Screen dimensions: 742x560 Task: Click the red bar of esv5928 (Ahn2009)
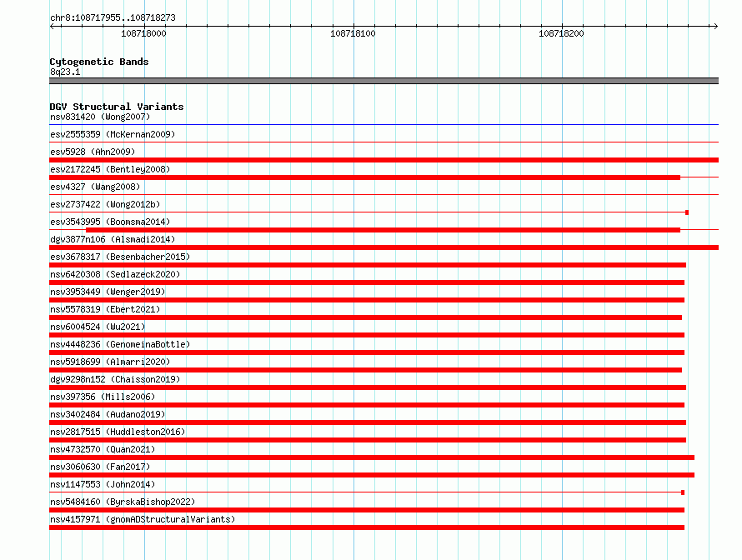(384, 160)
